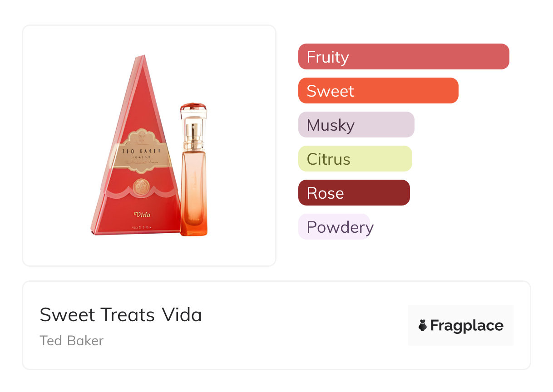Choose the Citrus accord bar

[355, 159]
